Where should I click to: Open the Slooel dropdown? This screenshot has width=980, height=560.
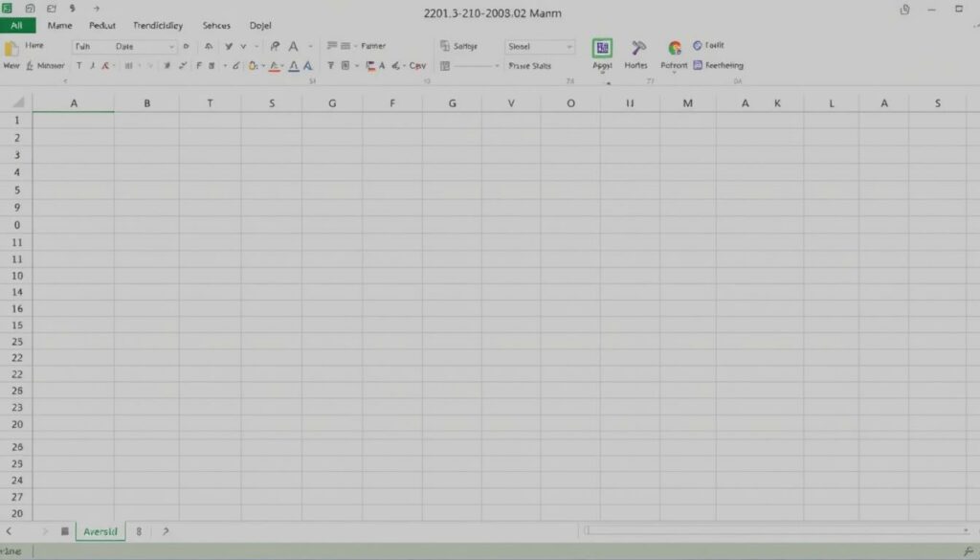click(540, 46)
